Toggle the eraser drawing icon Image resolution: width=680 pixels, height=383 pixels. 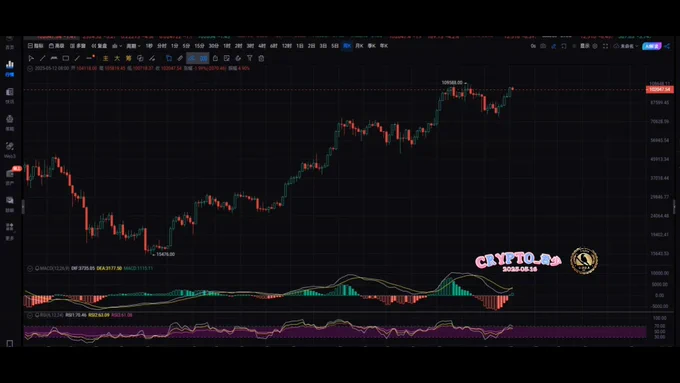pyautogui.click(x=238, y=58)
